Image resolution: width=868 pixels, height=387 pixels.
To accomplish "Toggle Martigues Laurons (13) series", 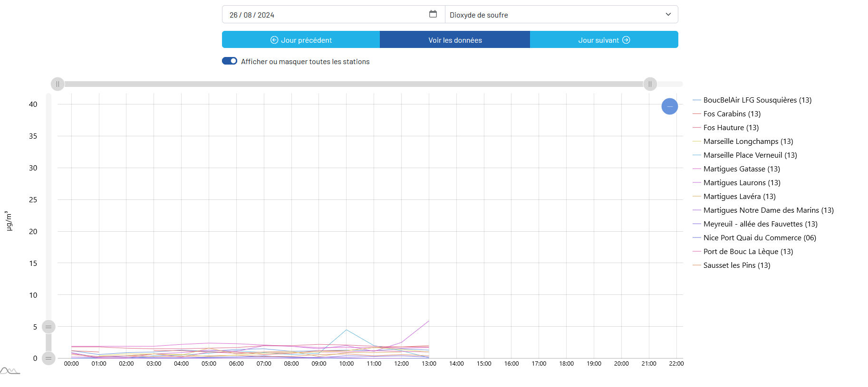I will [x=737, y=183].
